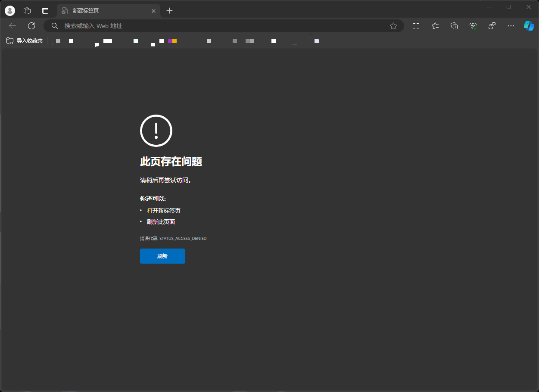Viewport: 539px width, 392px height.
Task: Open a new tab with plus button
Action: [x=169, y=11]
